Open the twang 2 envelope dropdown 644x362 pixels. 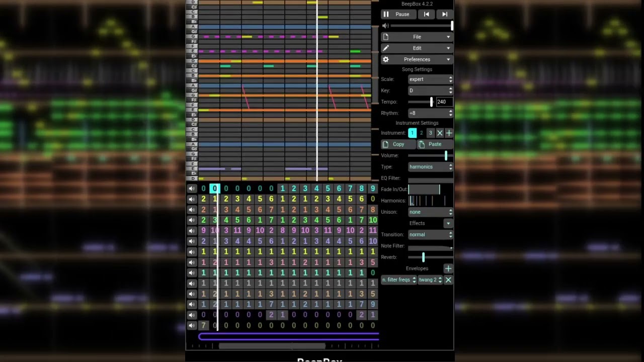point(430,280)
